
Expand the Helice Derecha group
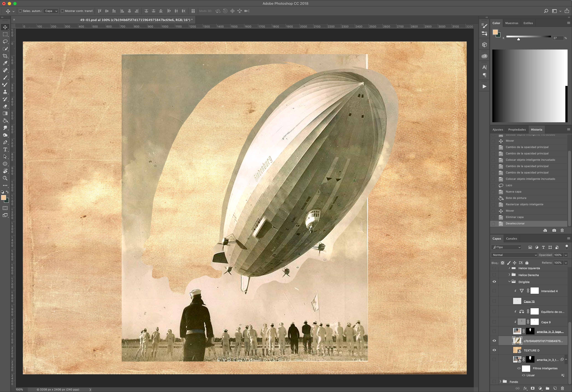(509, 275)
